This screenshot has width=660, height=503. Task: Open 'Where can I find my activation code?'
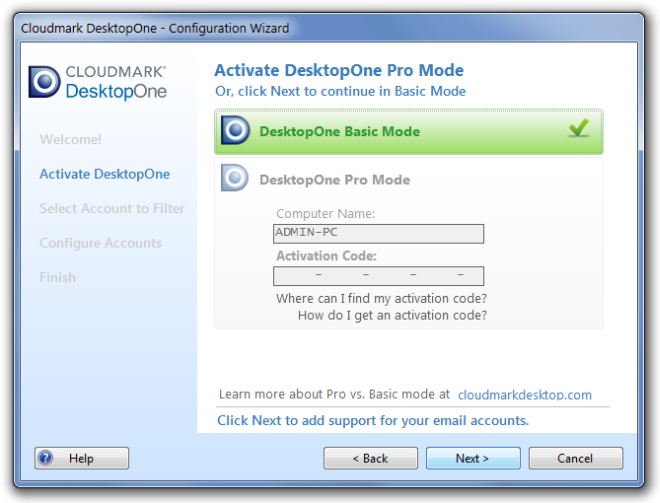381,298
